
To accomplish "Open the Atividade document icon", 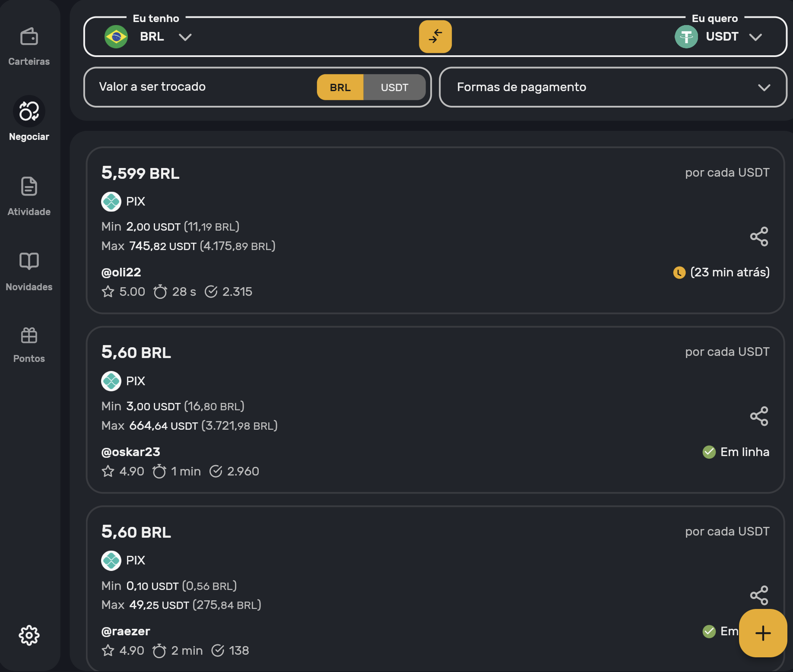I will coord(29,187).
